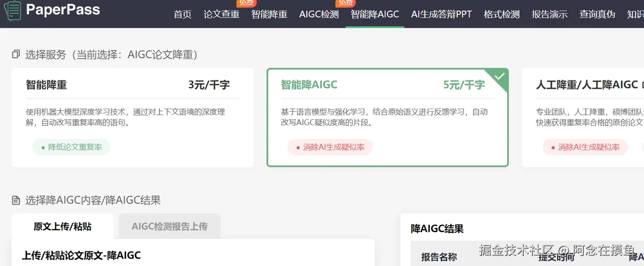Screen dimensions: 644x266
Task: Click the 3元/千字 price text
Action: tap(209, 85)
